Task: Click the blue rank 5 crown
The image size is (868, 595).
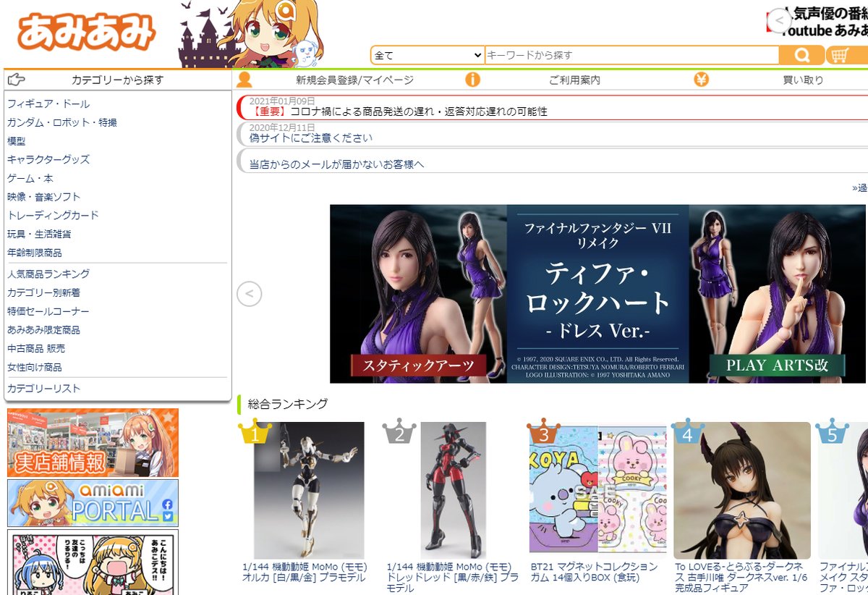Action: click(832, 431)
